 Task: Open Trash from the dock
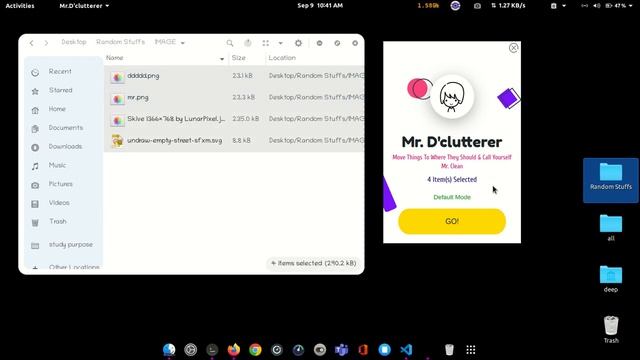[449, 350]
